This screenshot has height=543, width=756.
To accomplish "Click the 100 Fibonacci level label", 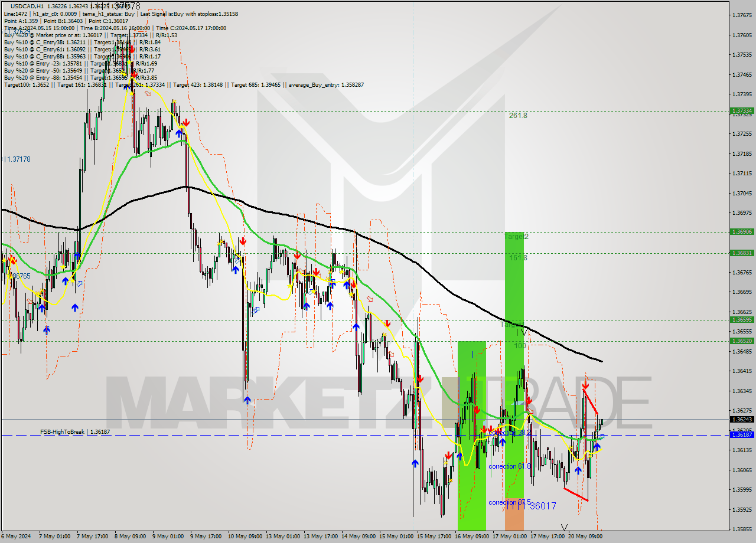I will coord(520,346).
